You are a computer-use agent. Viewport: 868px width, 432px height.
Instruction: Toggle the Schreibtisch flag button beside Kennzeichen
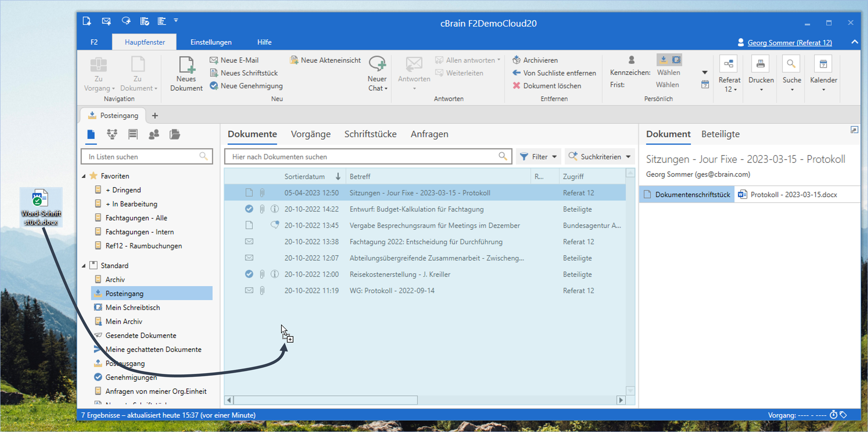[x=676, y=60]
